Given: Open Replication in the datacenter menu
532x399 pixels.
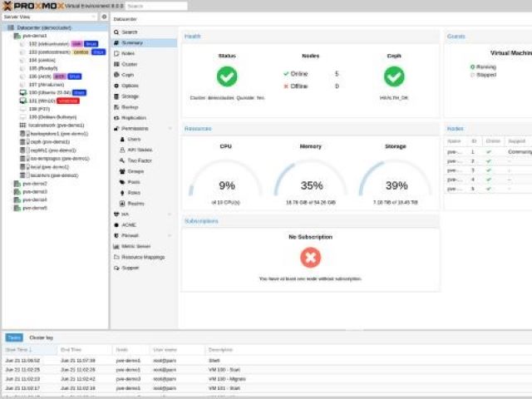Looking at the screenshot, I should coord(133,118).
